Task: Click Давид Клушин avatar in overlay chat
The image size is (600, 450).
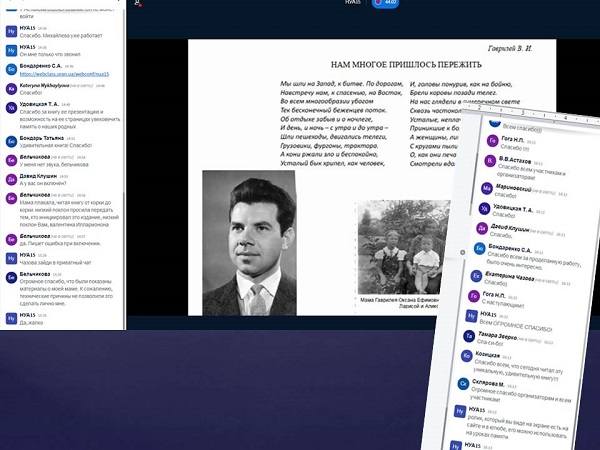Action: (x=482, y=228)
